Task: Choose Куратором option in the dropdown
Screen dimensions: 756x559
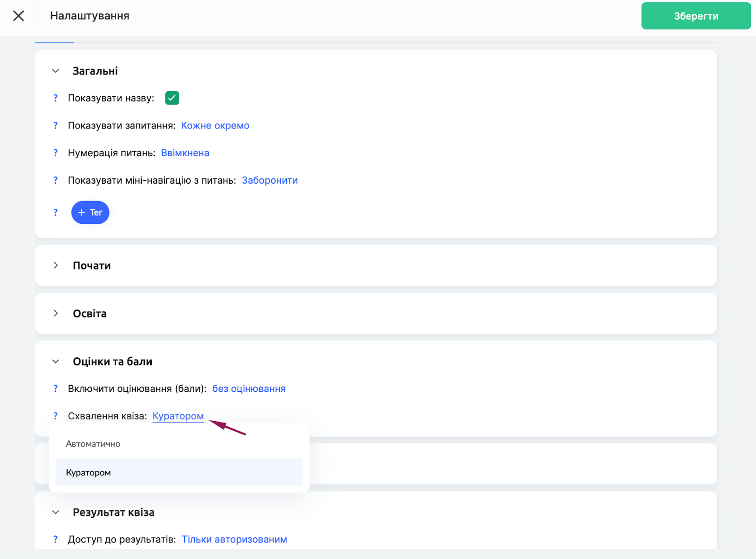Action: 88,473
